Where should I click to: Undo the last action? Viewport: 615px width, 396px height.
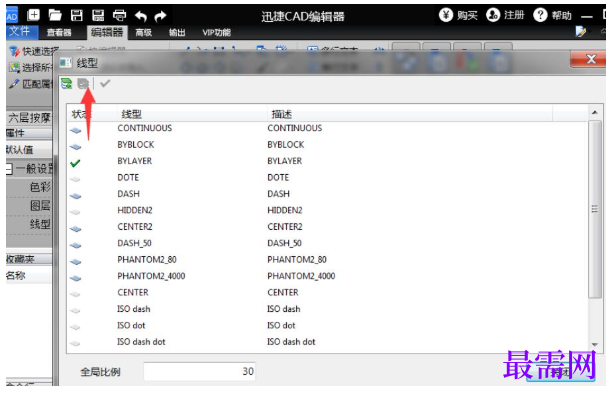(x=141, y=16)
